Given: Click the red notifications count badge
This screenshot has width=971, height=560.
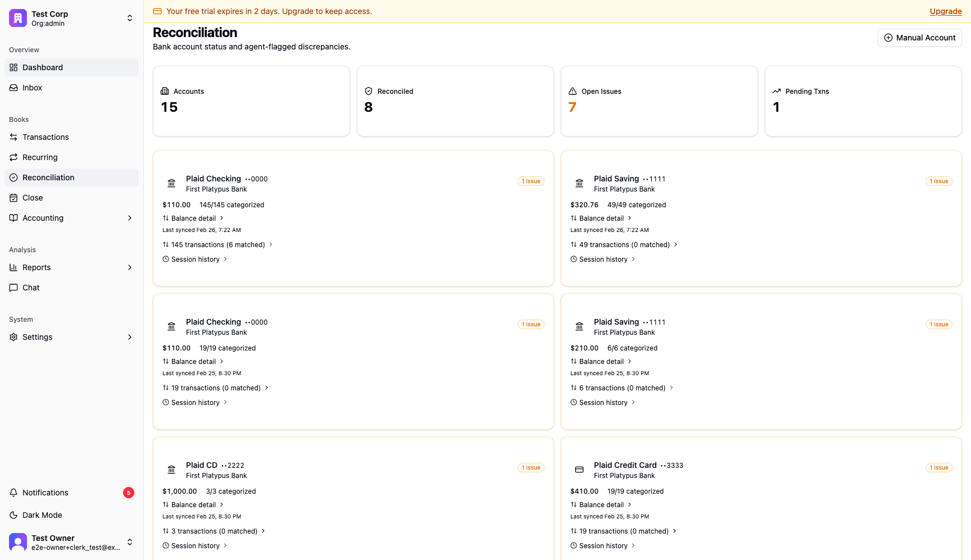Looking at the screenshot, I should pyautogui.click(x=129, y=493).
